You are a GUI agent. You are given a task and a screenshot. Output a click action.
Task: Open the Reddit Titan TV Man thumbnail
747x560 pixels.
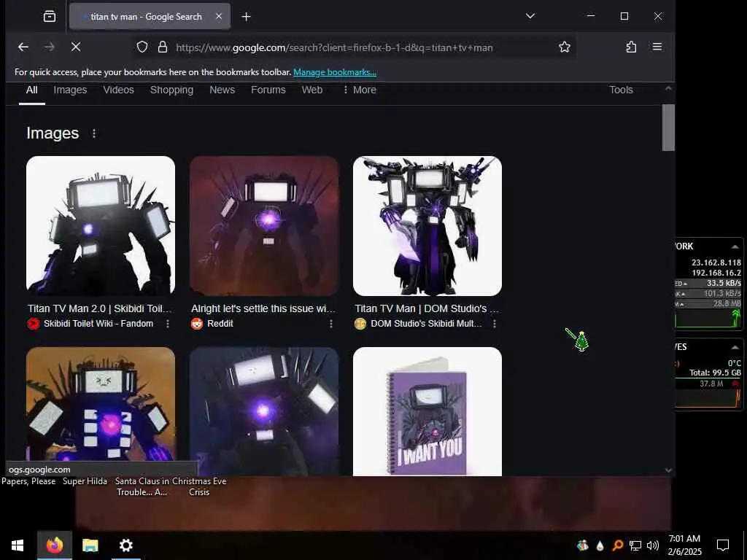click(264, 226)
